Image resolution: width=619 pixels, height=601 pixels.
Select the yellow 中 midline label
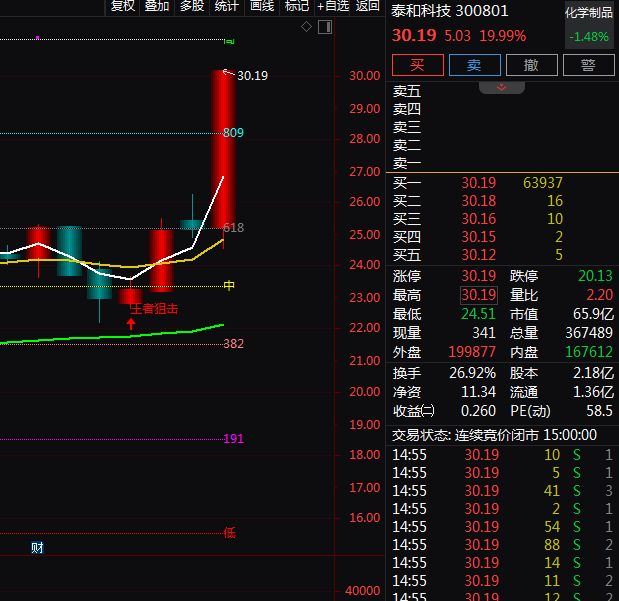pyautogui.click(x=229, y=285)
